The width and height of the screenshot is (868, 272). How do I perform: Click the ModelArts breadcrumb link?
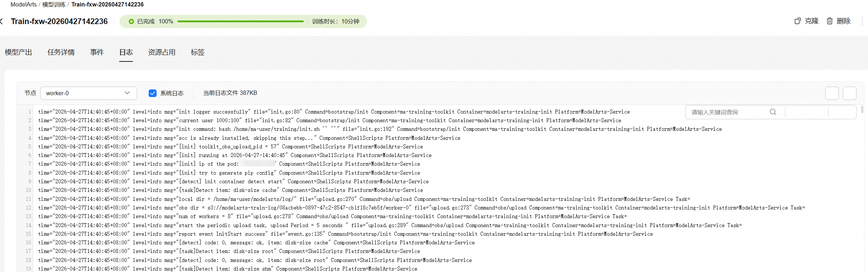[x=24, y=4]
